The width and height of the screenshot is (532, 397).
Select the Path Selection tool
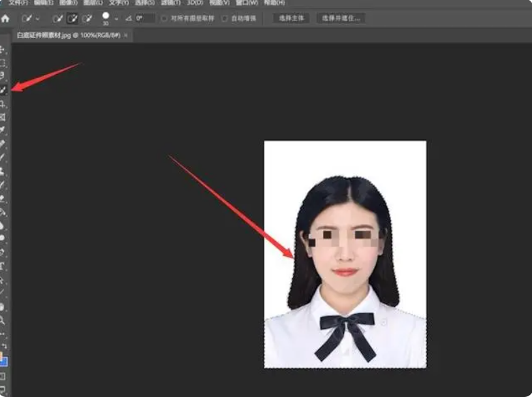(3, 281)
